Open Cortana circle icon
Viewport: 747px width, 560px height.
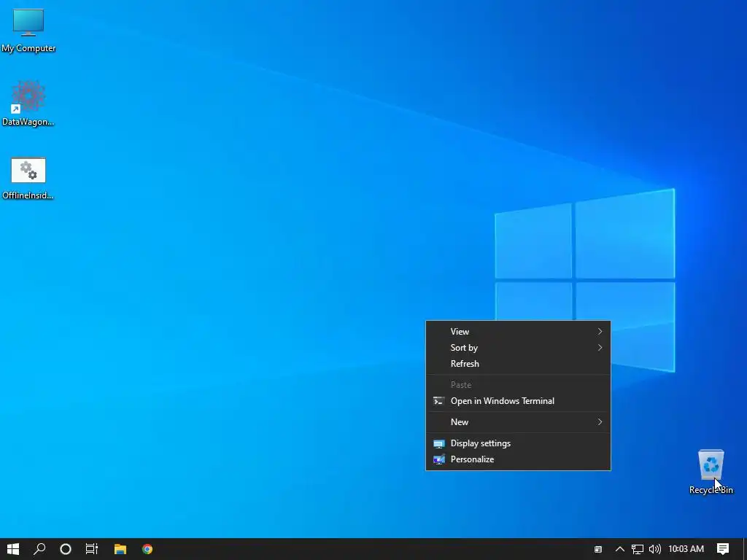point(66,549)
